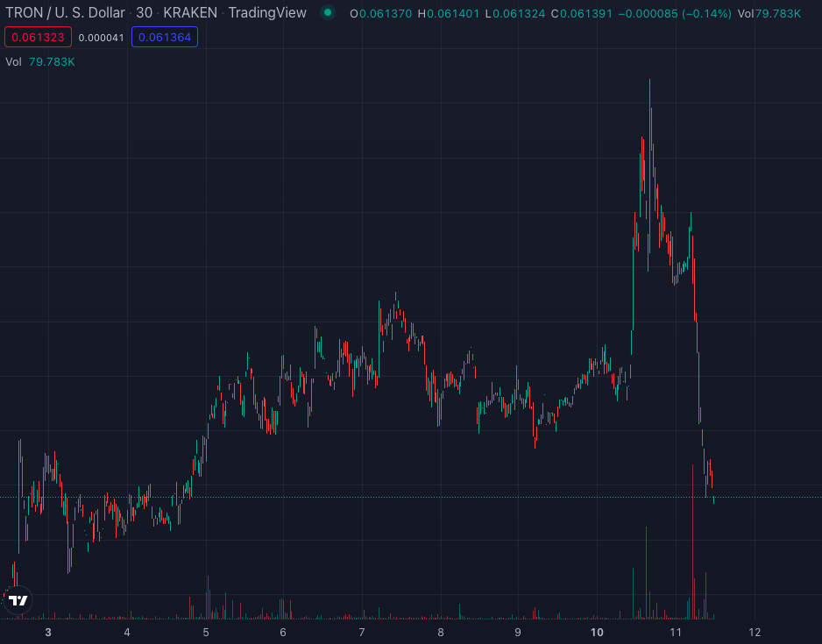Click date label 9 on time axis
The height and width of the screenshot is (644, 822).
coord(518,633)
